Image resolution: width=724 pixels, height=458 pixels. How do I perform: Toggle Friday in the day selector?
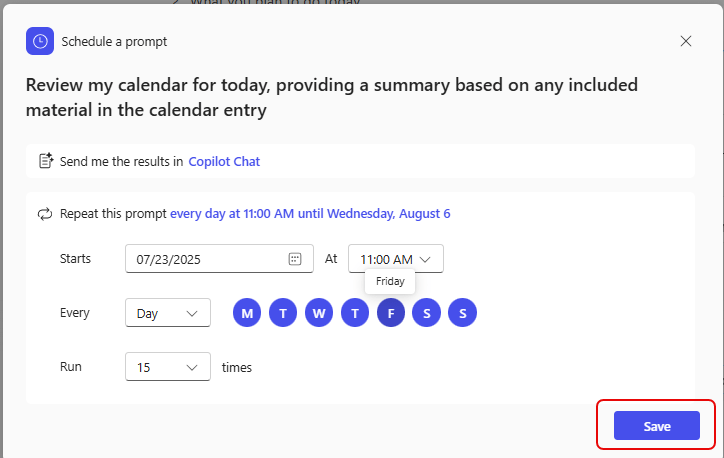(x=391, y=313)
